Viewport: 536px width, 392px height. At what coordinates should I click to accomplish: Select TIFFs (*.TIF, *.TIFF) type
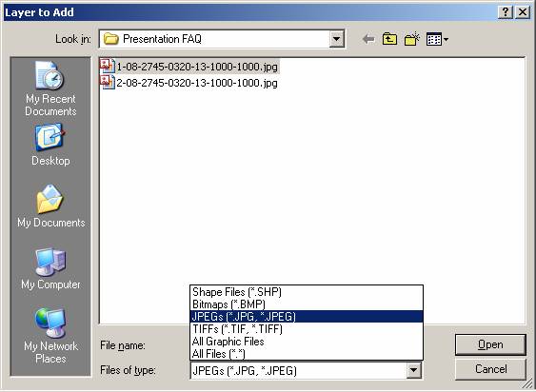(307, 329)
